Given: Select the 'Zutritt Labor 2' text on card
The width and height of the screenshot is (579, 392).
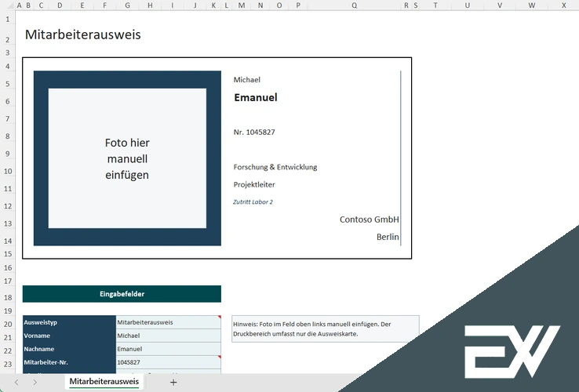Looking at the screenshot, I should coord(253,202).
